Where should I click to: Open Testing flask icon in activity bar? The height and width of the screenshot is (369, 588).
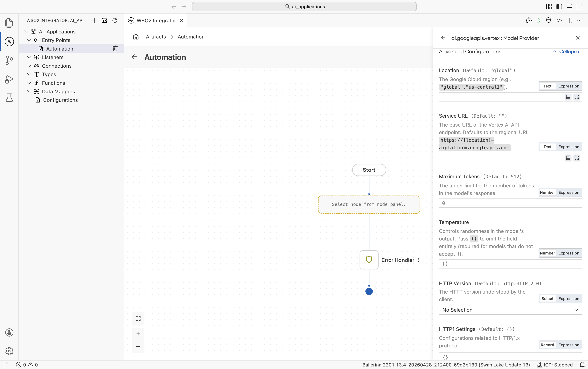click(x=9, y=98)
